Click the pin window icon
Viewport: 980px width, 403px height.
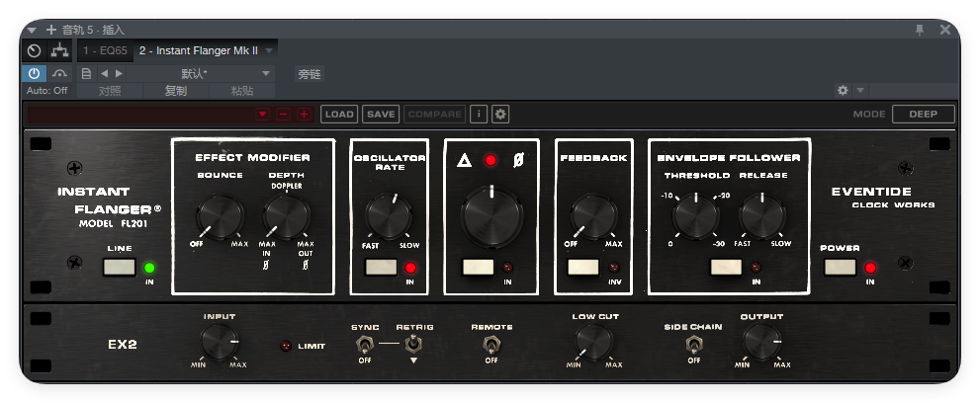point(920,30)
